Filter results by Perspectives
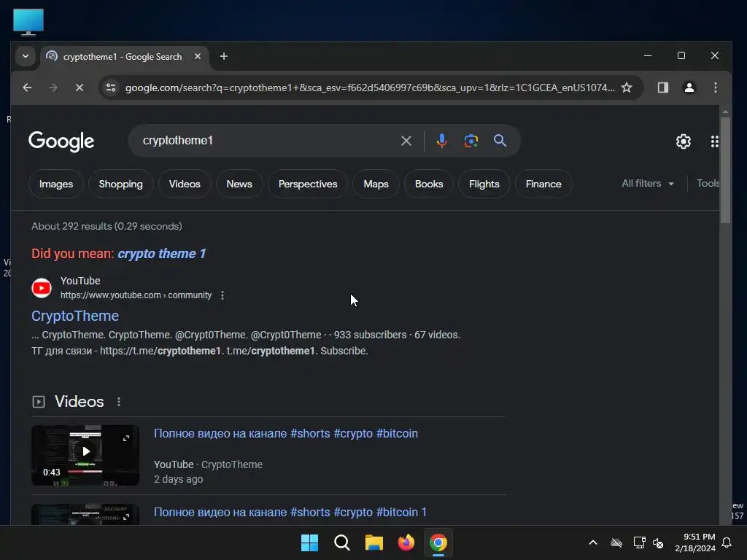Image resolution: width=747 pixels, height=560 pixels. click(308, 184)
